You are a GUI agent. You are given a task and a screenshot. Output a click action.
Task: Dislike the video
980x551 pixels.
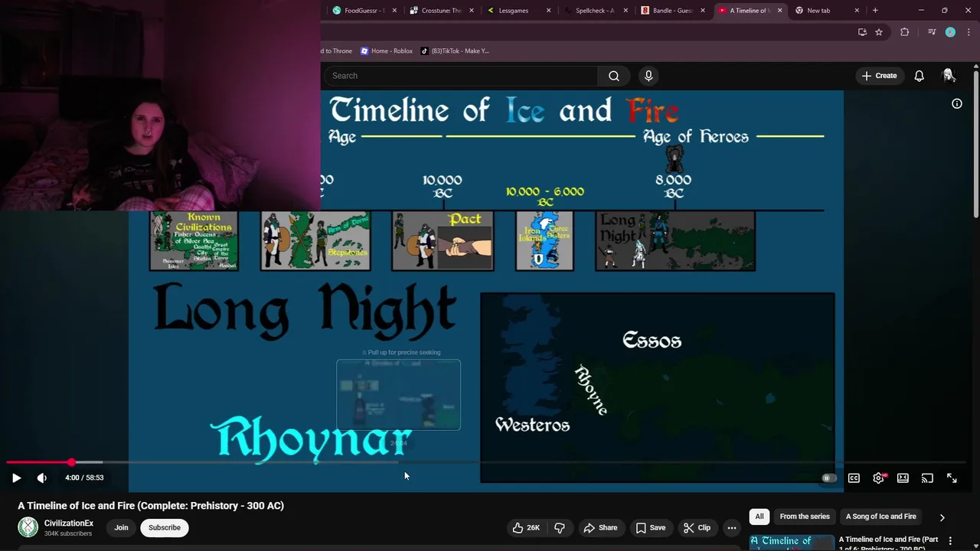pos(560,527)
